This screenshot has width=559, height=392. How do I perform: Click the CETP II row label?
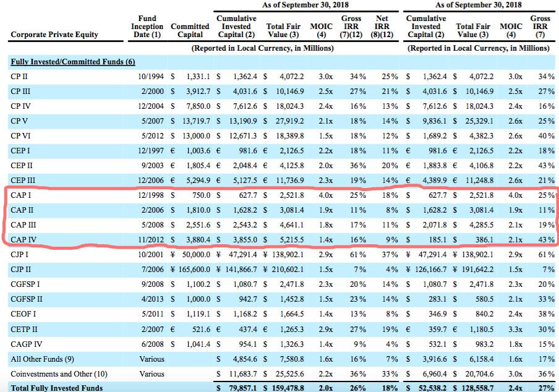pos(24,328)
